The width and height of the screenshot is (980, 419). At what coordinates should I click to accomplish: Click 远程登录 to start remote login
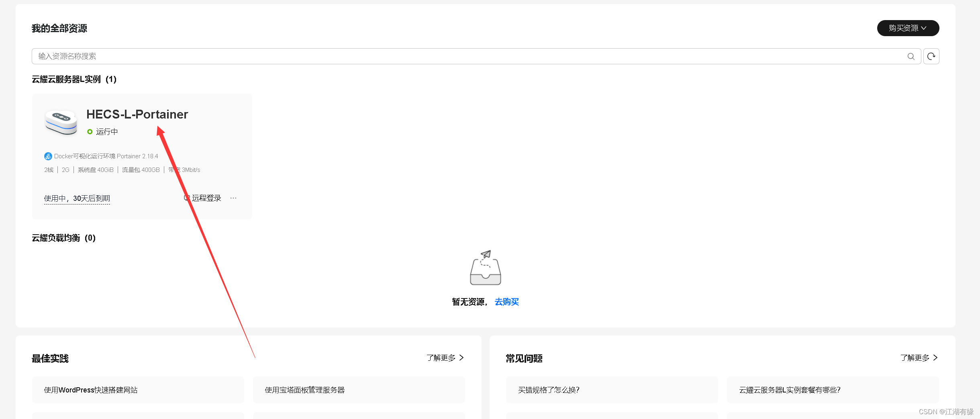pos(206,197)
